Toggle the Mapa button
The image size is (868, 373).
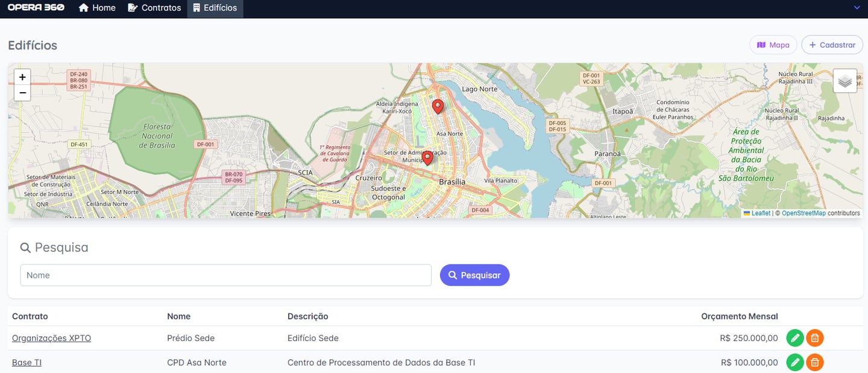773,45
